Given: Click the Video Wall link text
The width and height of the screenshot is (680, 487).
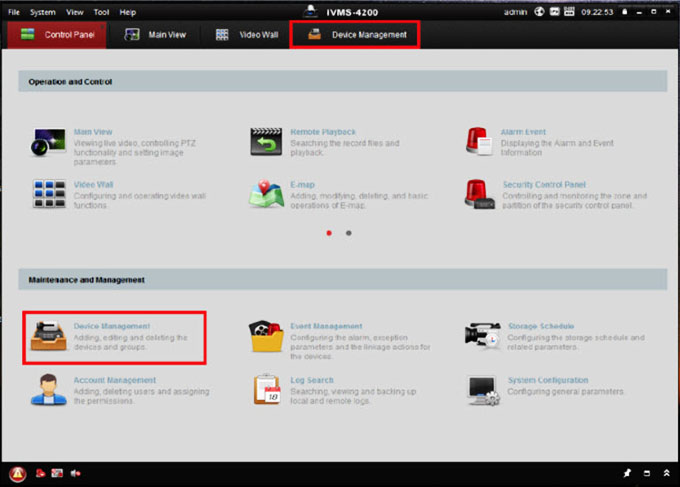Looking at the screenshot, I should (93, 185).
